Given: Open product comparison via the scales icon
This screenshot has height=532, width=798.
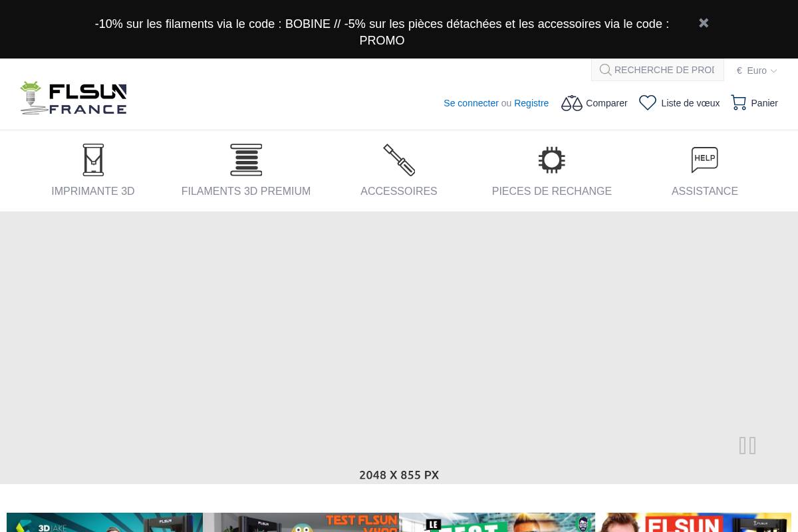Looking at the screenshot, I should (572, 103).
